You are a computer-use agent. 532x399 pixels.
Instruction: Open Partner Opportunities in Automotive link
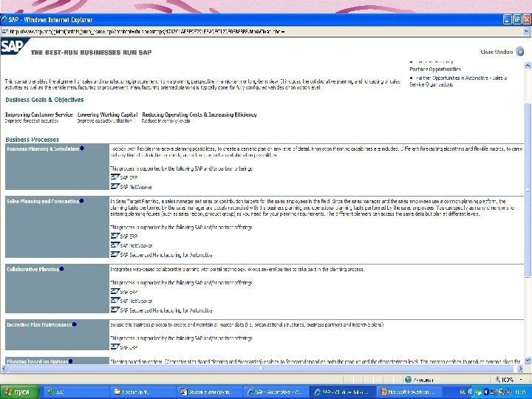tap(458, 81)
